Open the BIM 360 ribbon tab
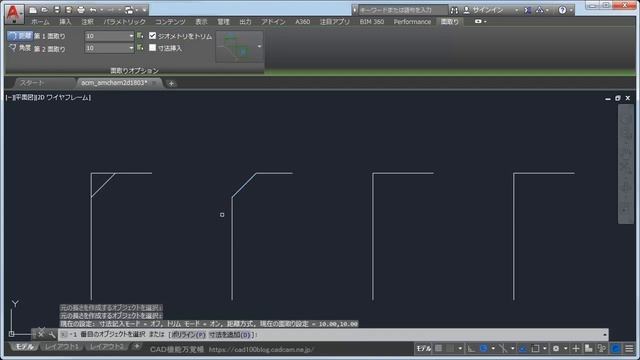The width and height of the screenshot is (640, 360). point(372,22)
